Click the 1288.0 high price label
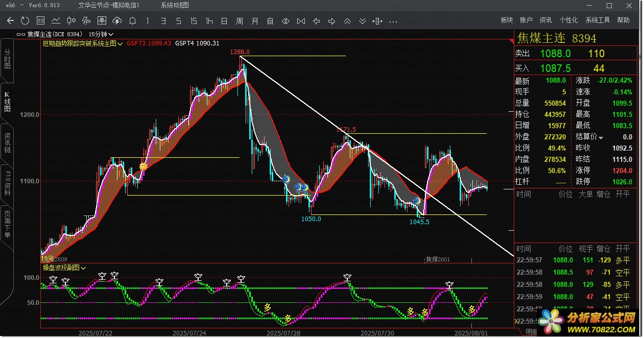The width and height of the screenshot is (644, 338). point(240,52)
